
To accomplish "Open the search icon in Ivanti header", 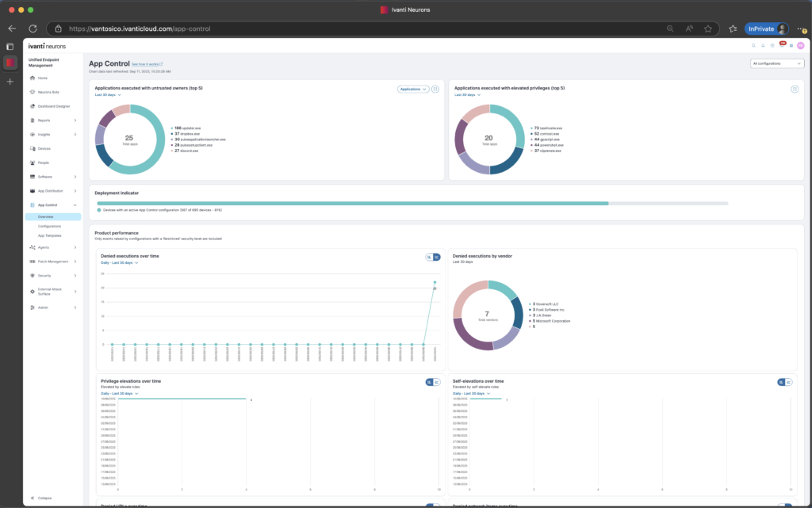I will click(753, 45).
